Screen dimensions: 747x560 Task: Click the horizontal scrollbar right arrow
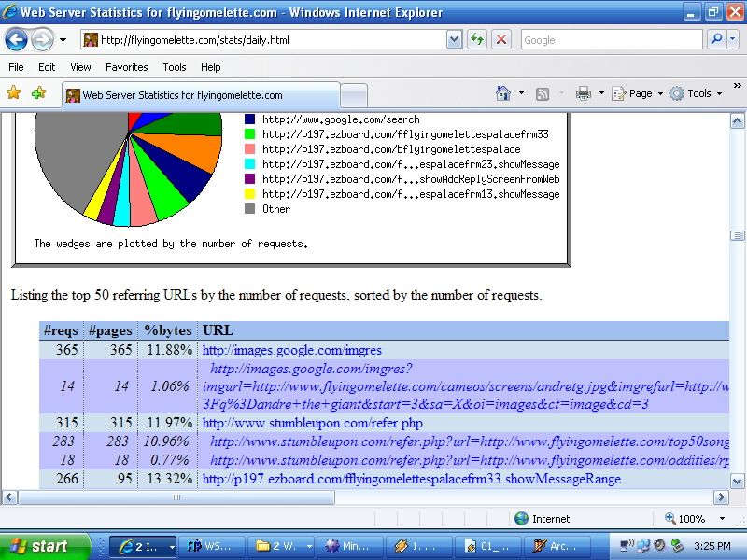tap(721, 497)
